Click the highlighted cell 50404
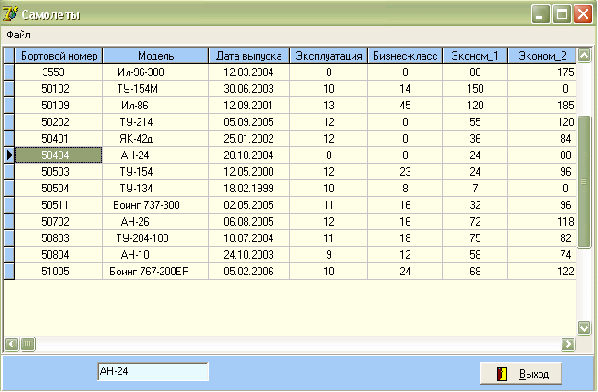This screenshot has width=598, height=392. pyautogui.click(x=59, y=155)
